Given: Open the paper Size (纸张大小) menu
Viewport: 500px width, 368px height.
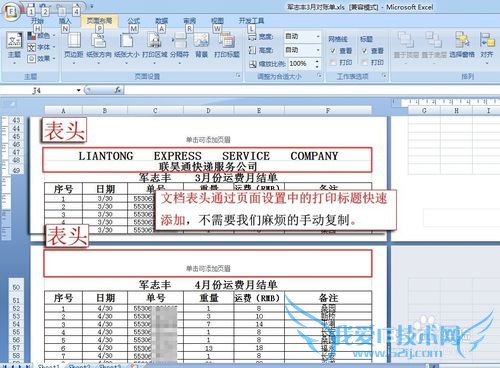Looking at the screenshot, I should [127, 48].
